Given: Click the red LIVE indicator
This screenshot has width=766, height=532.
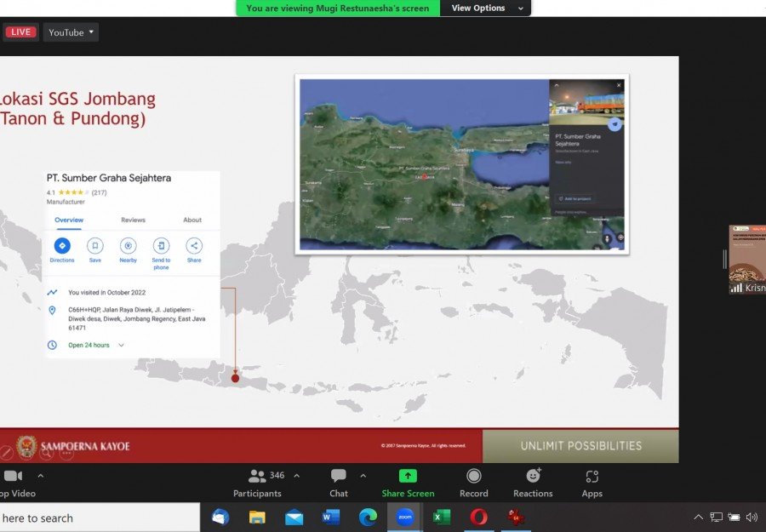Looking at the screenshot, I should (x=20, y=32).
